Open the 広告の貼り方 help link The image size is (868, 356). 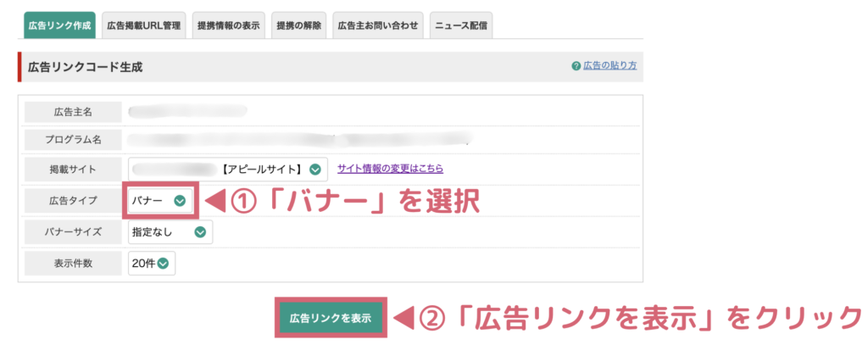609,66
